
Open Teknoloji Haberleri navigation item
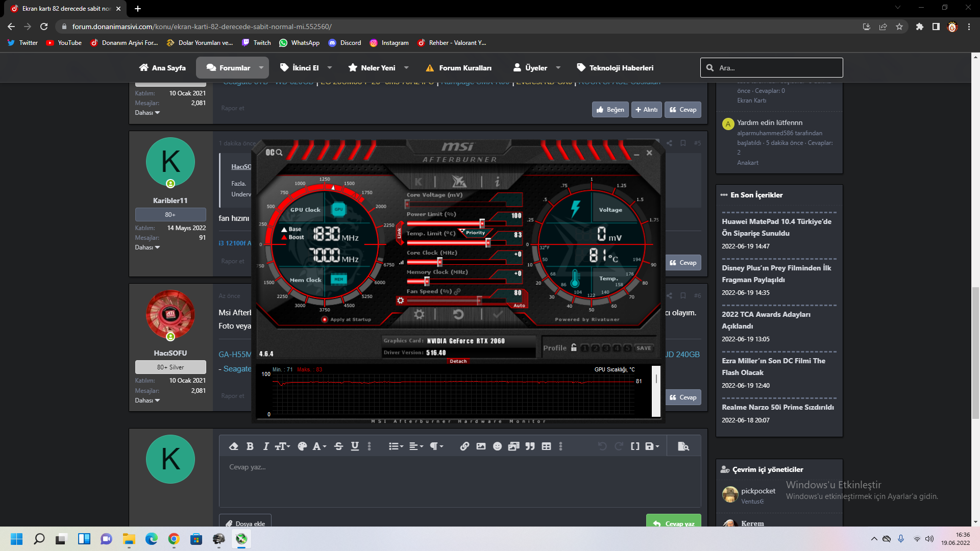coord(615,68)
